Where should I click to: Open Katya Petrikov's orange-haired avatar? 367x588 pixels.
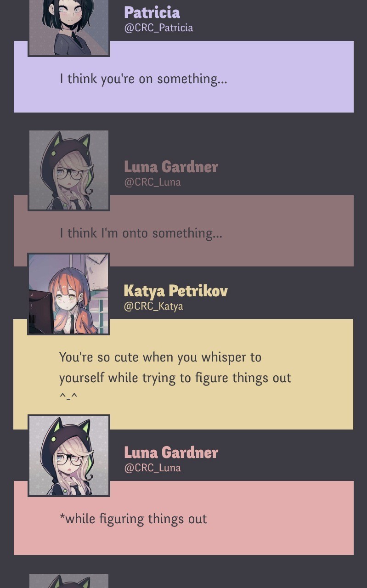(68, 294)
